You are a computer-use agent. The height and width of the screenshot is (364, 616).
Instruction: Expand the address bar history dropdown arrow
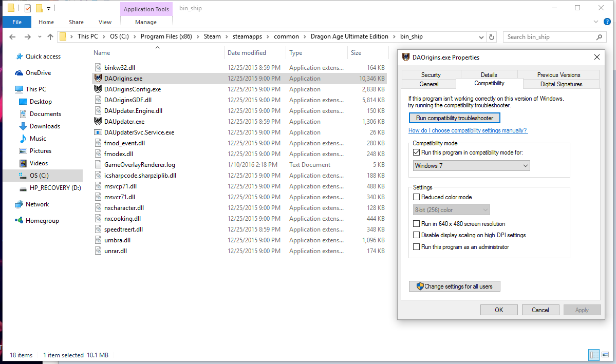coord(481,37)
